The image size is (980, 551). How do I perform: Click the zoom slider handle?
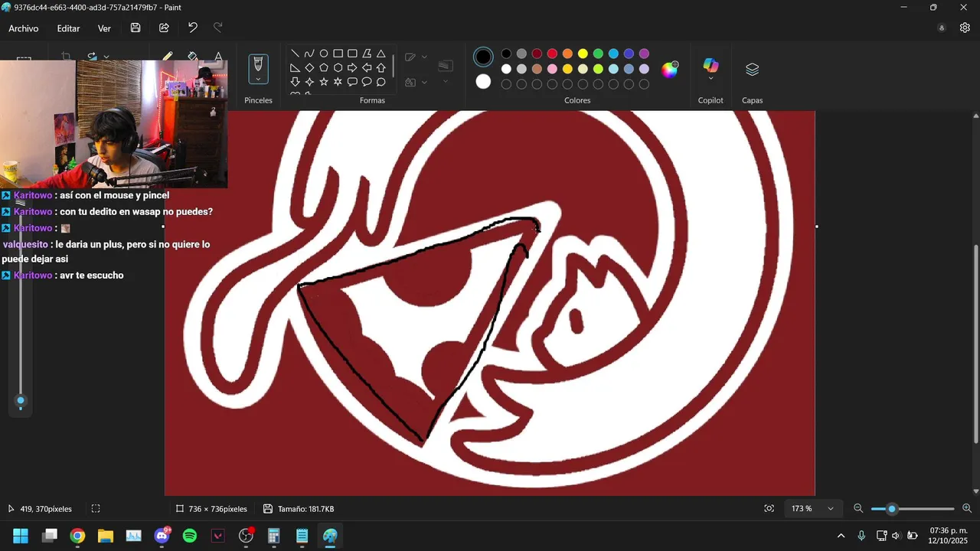tap(891, 509)
